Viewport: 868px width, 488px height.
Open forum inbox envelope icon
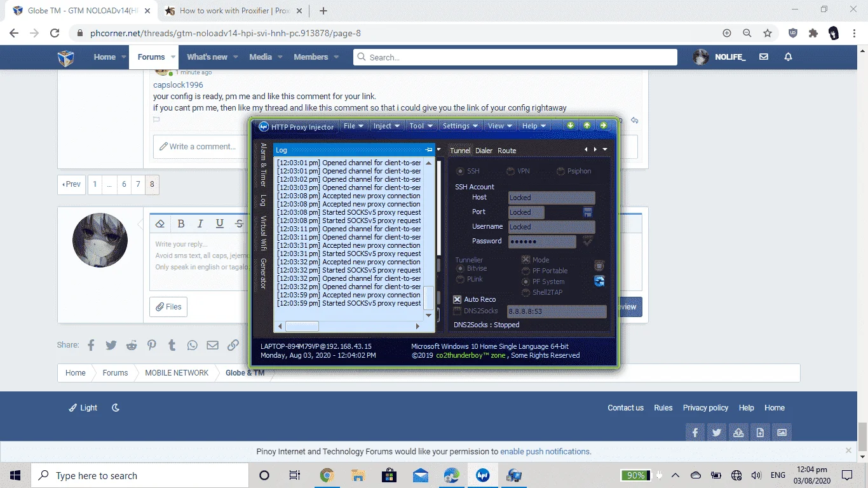click(764, 57)
